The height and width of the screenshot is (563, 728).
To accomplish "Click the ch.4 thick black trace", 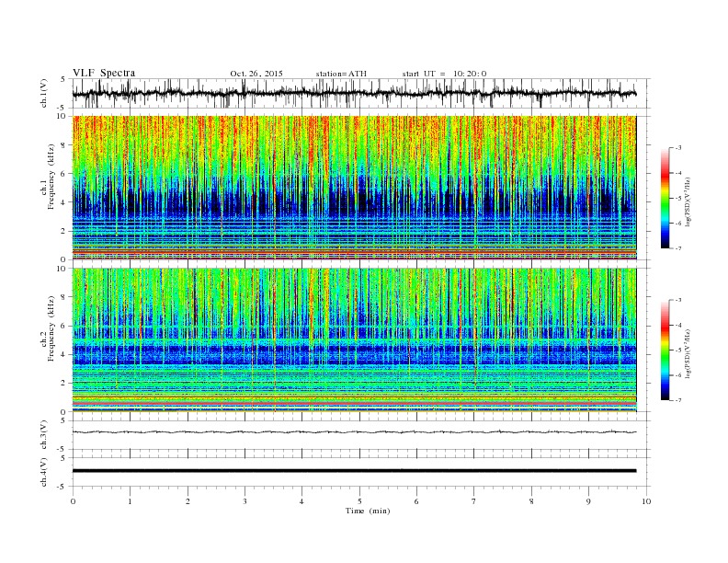I will 354,471.
